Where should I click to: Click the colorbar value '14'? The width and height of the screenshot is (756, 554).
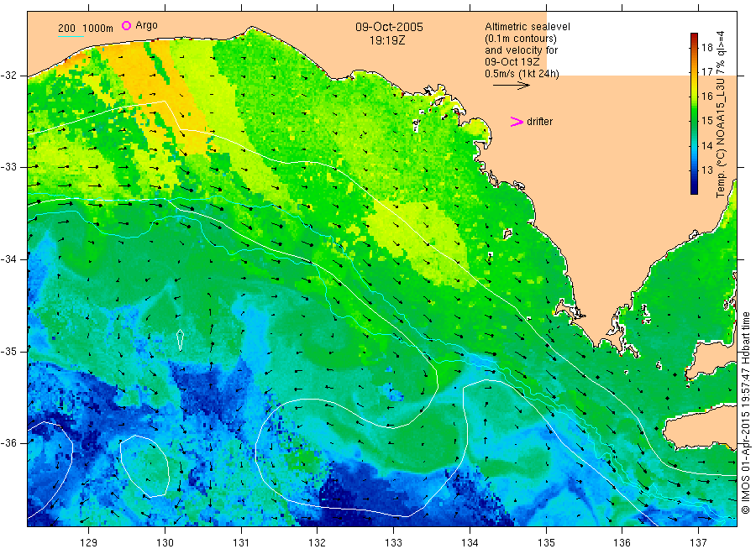[x=706, y=145]
